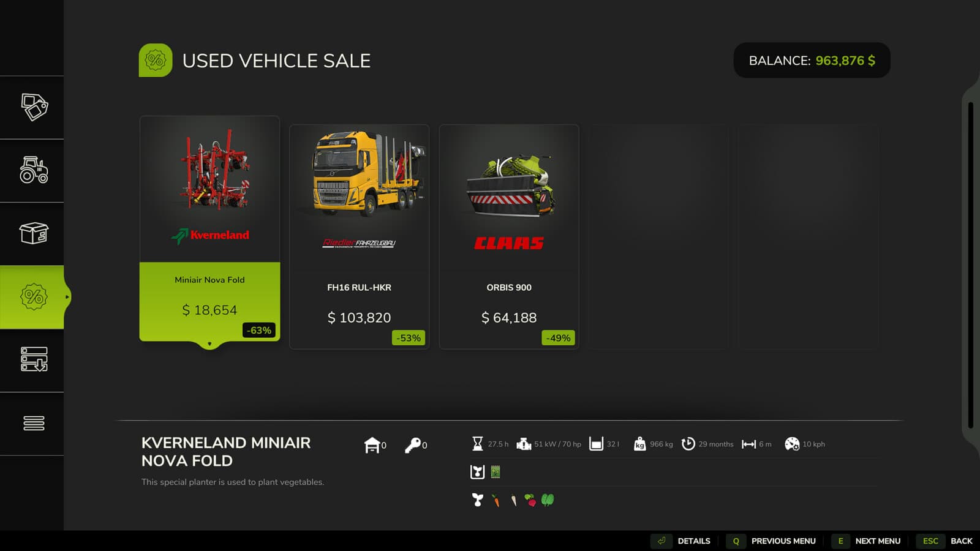980x551 pixels.
Task: Click the parsnip crop icon
Action: pos(514,501)
